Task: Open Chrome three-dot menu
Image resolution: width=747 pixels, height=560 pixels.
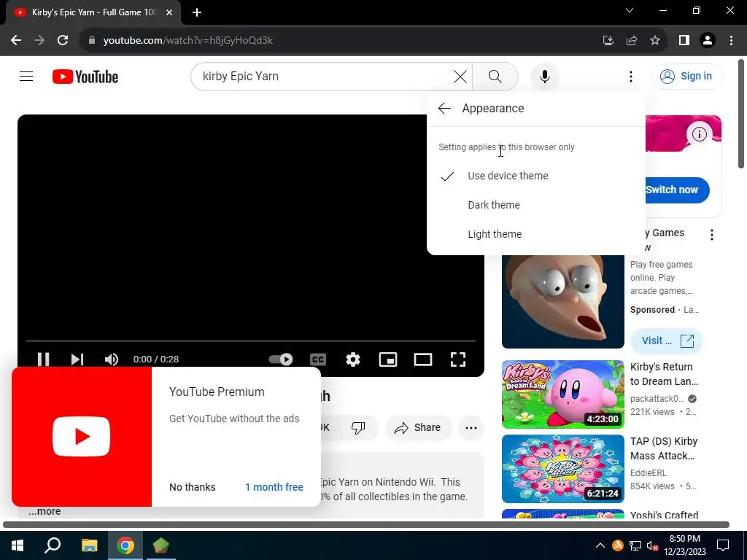Action: [731, 41]
